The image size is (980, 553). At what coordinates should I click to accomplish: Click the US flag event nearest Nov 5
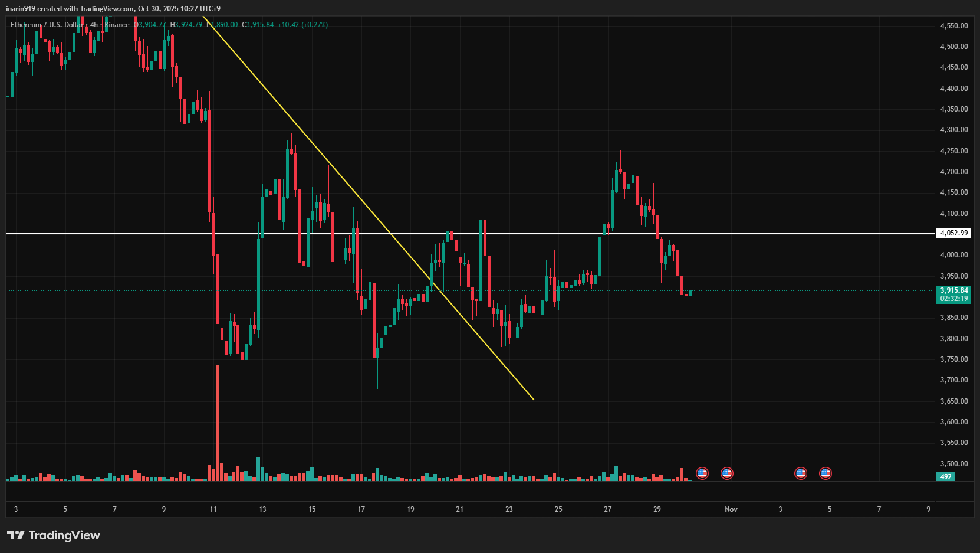point(825,473)
